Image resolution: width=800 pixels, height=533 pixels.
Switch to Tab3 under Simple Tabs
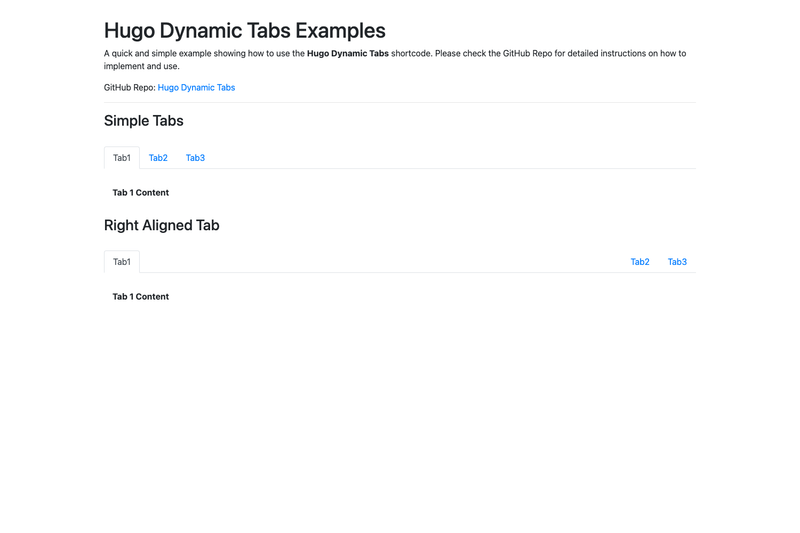coord(195,158)
